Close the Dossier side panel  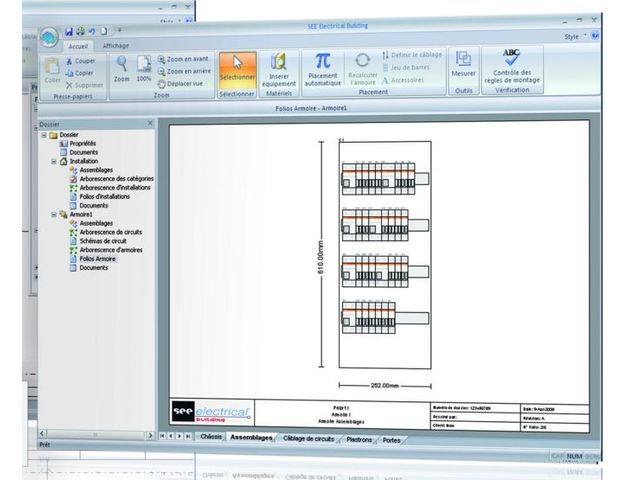click(150, 123)
